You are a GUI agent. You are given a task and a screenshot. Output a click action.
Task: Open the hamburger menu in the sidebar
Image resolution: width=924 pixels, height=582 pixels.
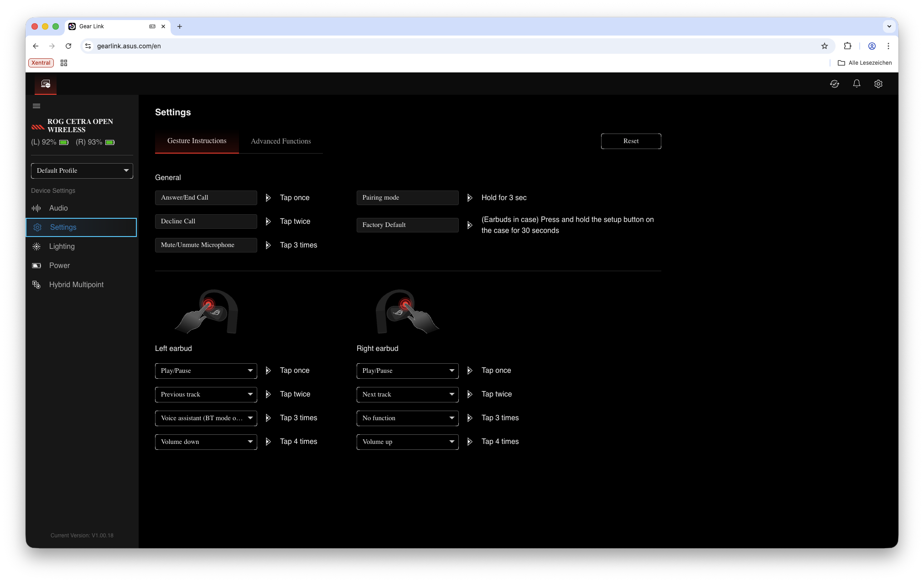coord(36,106)
